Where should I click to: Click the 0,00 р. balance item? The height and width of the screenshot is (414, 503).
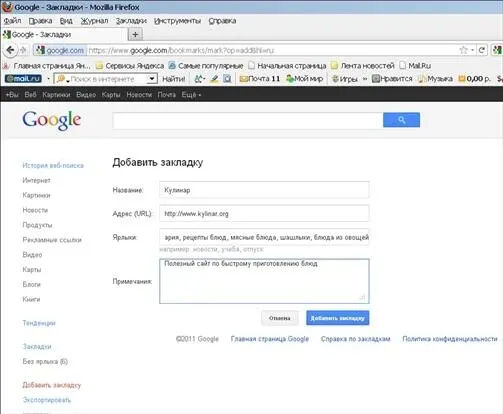pyautogui.click(x=474, y=79)
